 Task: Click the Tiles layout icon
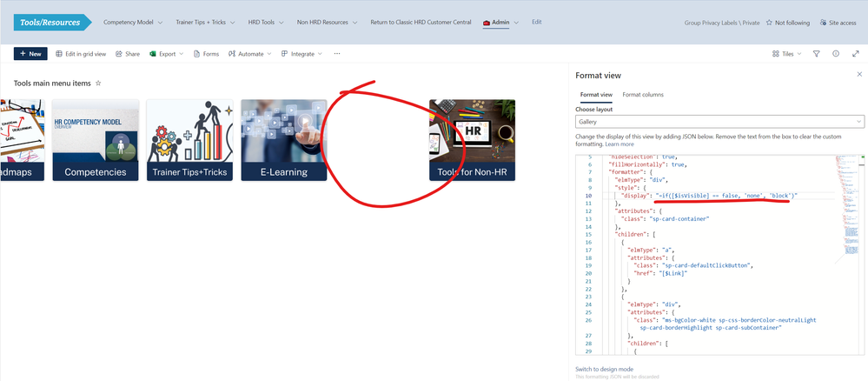coord(776,54)
